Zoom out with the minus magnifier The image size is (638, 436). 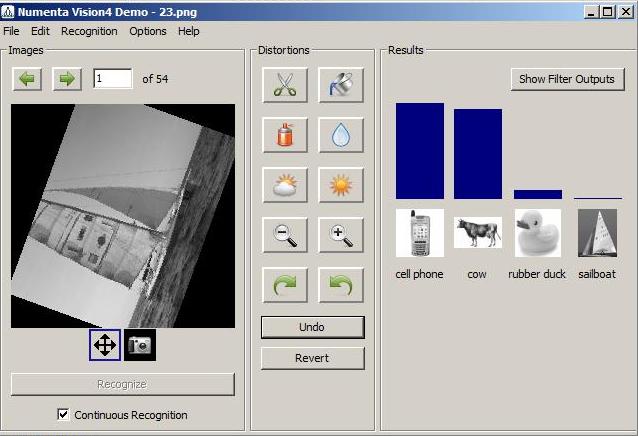point(285,235)
